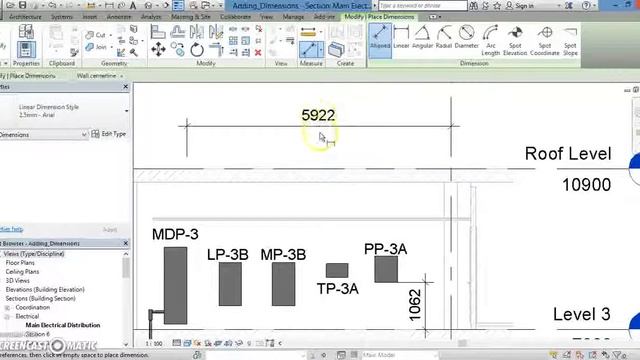Screen dimensions: 640x360
Task: Open the Manage ribbon tab
Action: (x=293, y=17)
